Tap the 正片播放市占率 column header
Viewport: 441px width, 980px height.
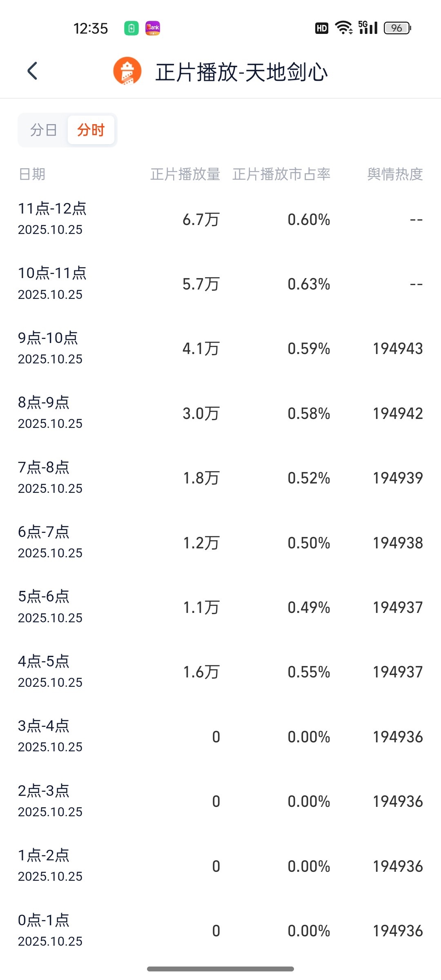[x=281, y=174]
